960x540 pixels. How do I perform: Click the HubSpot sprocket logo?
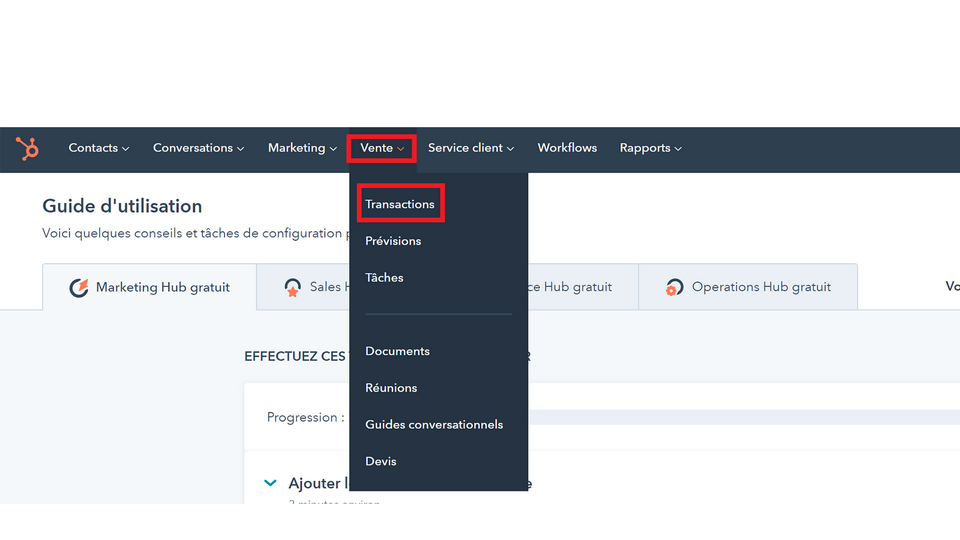(27, 148)
